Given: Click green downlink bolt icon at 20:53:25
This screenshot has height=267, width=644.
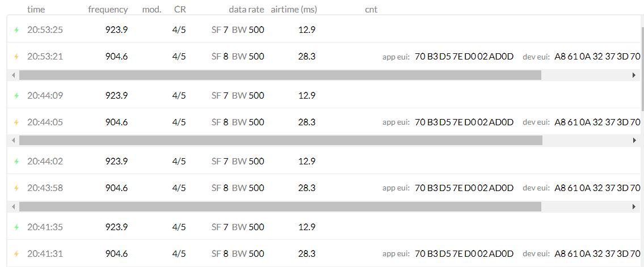Looking at the screenshot, I should pos(16,30).
